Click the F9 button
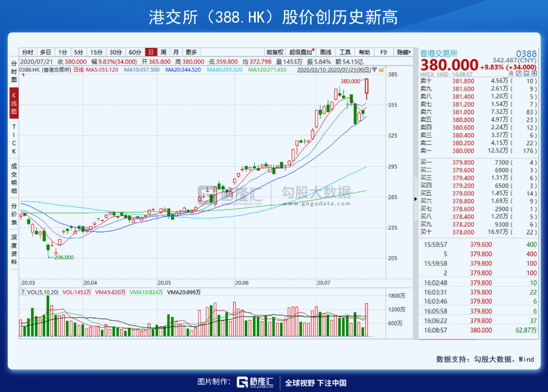 [x=383, y=52]
